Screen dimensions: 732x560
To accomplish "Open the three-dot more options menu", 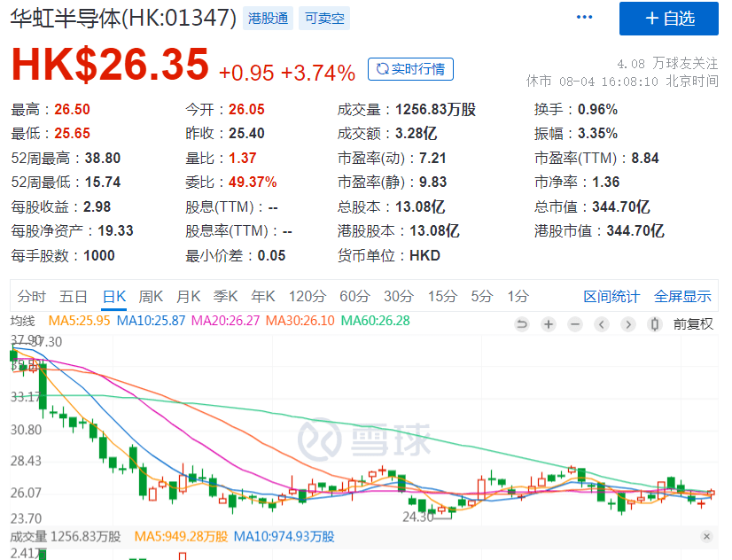I will (x=584, y=17).
